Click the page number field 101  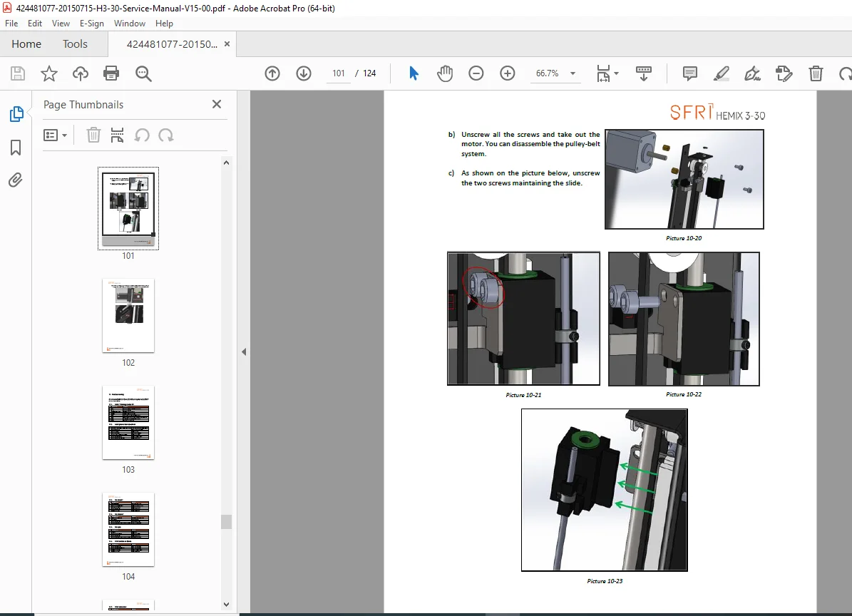339,73
